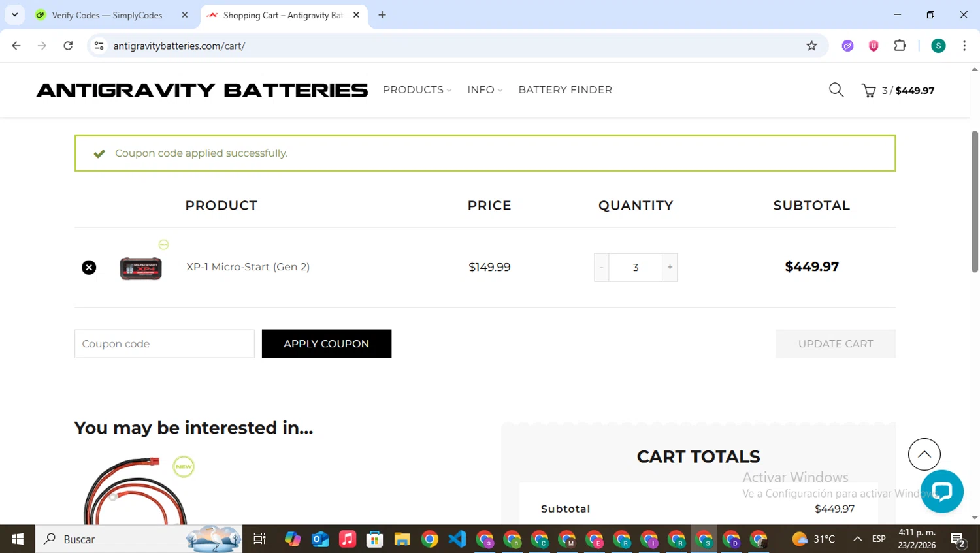
Task: Click the $449.97 item subtotal text
Action: (x=811, y=267)
